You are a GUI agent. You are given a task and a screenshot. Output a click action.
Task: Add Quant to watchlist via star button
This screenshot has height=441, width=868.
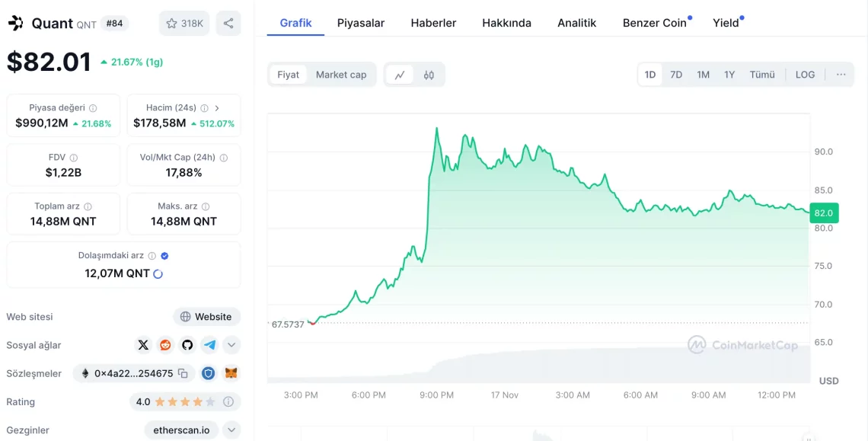pos(184,24)
